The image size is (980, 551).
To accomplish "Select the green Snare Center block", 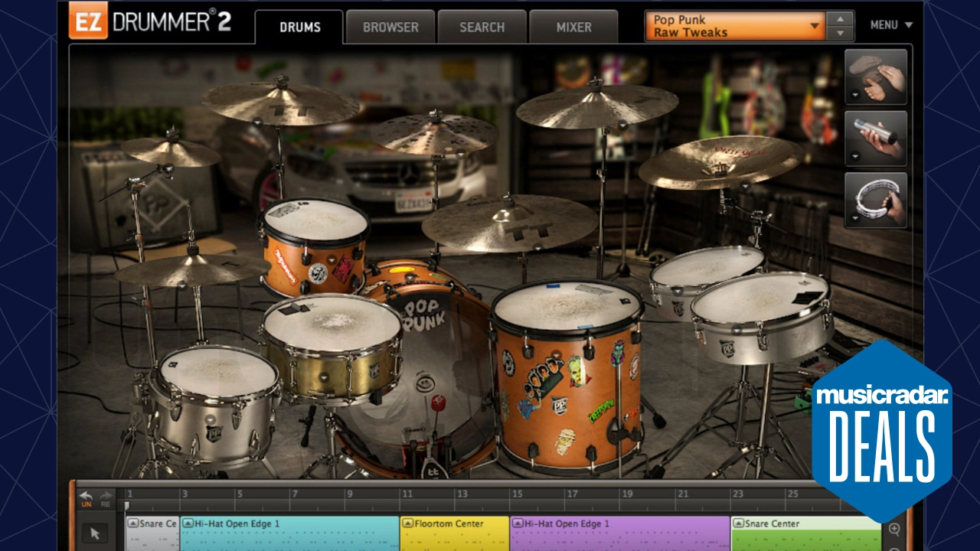I will tap(806, 533).
